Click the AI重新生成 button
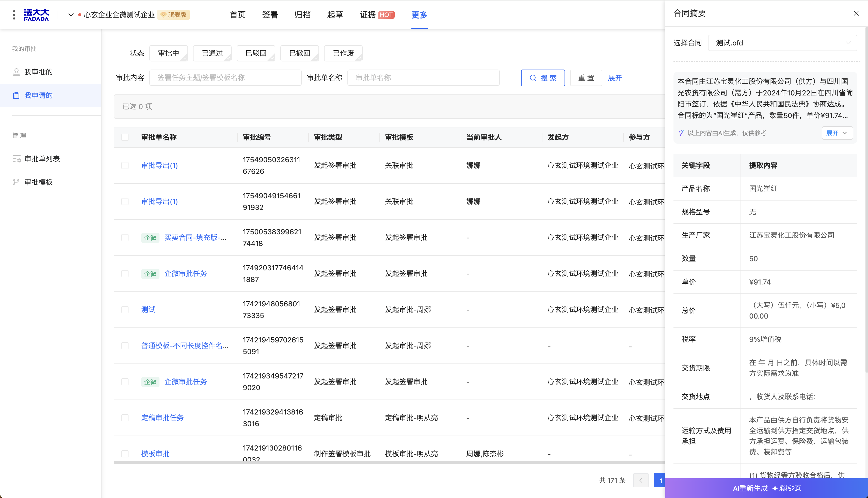Image resolution: width=868 pixels, height=498 pixels. (766, 488)
